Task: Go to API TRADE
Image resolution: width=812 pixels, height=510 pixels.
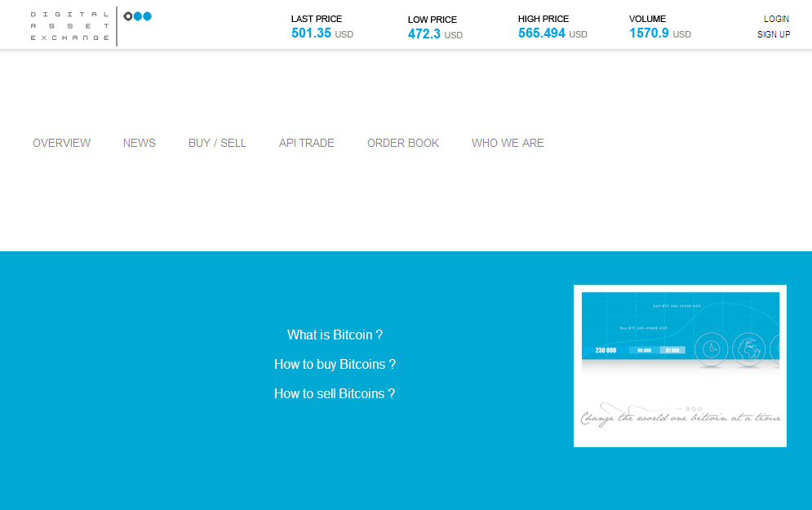Action: coord(306,143)
